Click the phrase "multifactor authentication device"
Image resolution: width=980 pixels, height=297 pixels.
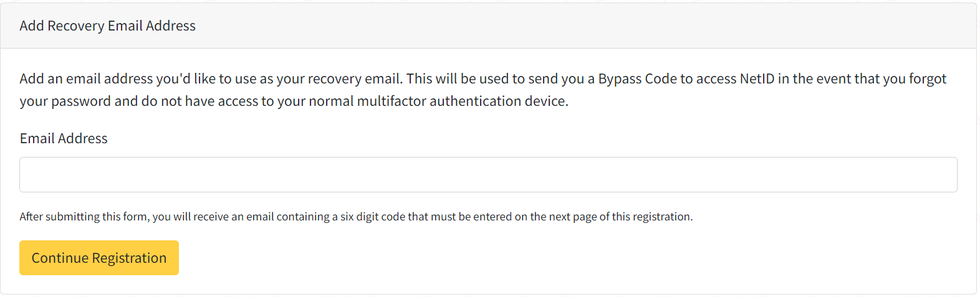pyautogui.click(x=461, y=101)
